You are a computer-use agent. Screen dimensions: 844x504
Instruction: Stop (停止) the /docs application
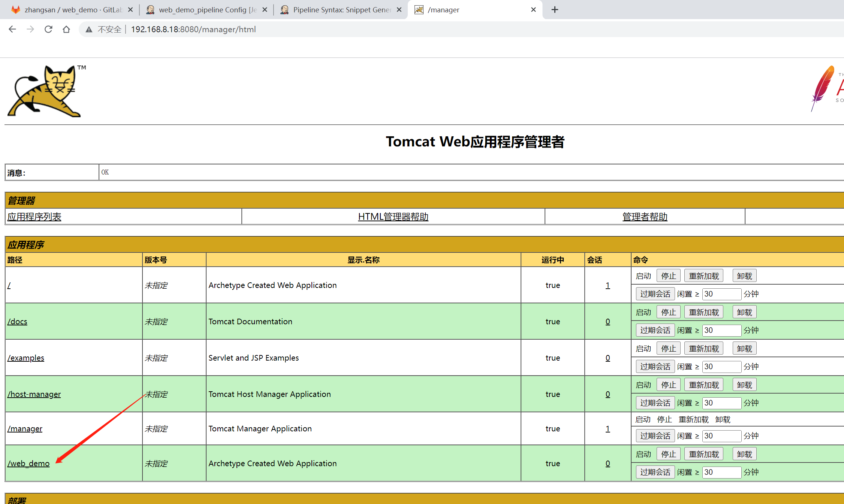point(668,312)
